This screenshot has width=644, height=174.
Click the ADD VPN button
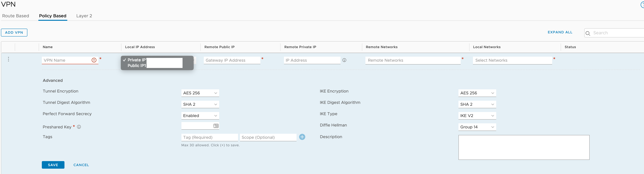pyautogui.click(x=14, y=33)
